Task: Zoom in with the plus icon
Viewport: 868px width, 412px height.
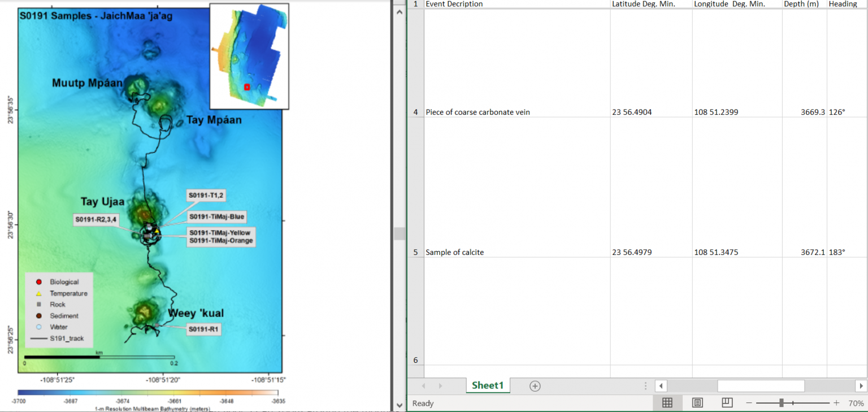Action: (x=836, y=403)
